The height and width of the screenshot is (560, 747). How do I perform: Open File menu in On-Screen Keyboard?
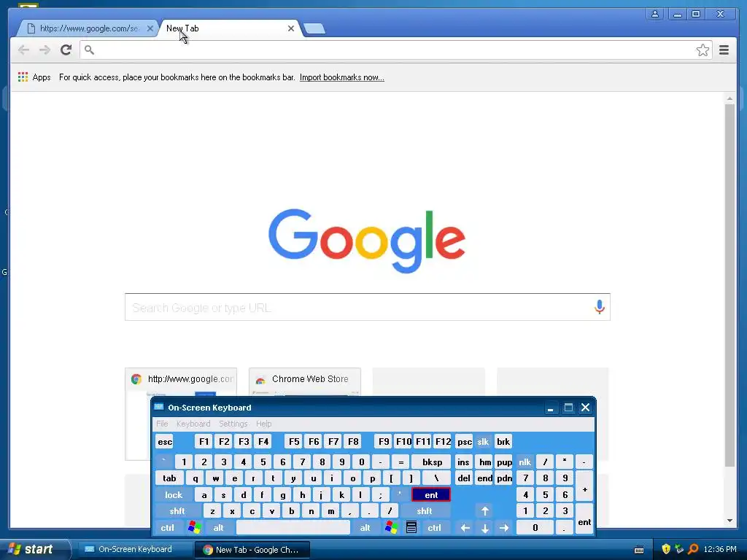pyautogui.click(x=162, y=424)
